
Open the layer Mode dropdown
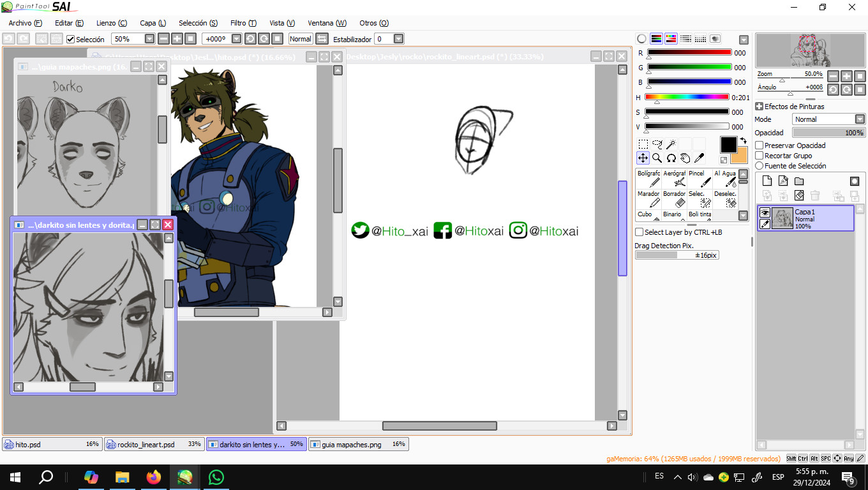tap(860, 119)
